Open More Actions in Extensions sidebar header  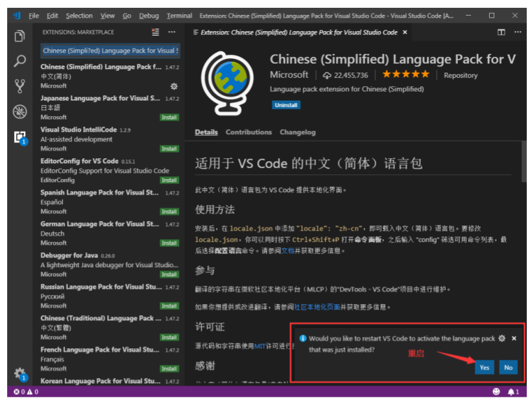point(172,32)
